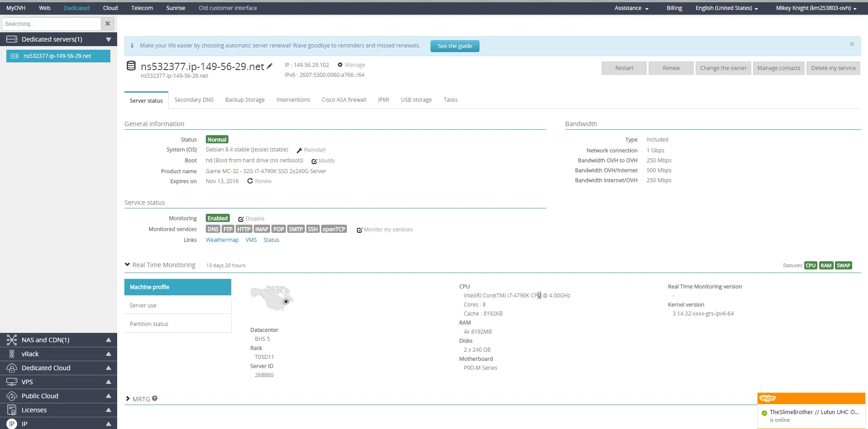Viewport: 868px width, 429px height.
Task: Click the Modify boot edit icon
Action: click(314, 161)
